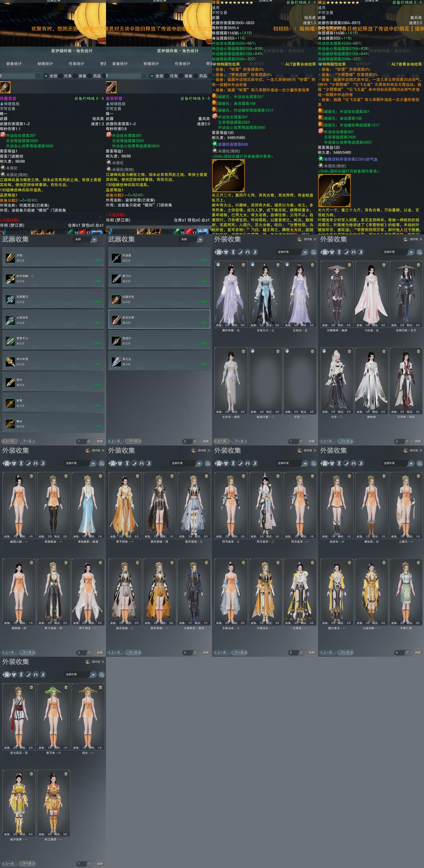424x868 pixels.
Task: Click 上一页 on outfit collection page 7
Action: point(9,864)
